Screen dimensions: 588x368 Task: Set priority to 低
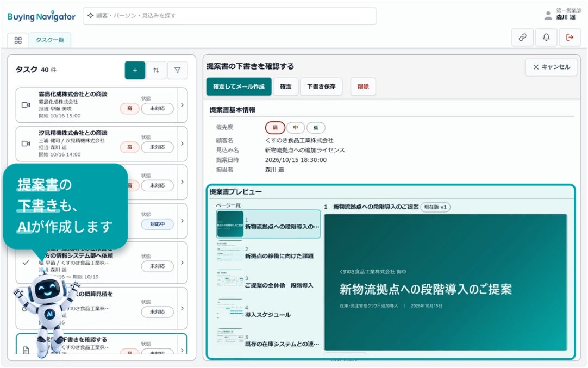click(316, 128)
